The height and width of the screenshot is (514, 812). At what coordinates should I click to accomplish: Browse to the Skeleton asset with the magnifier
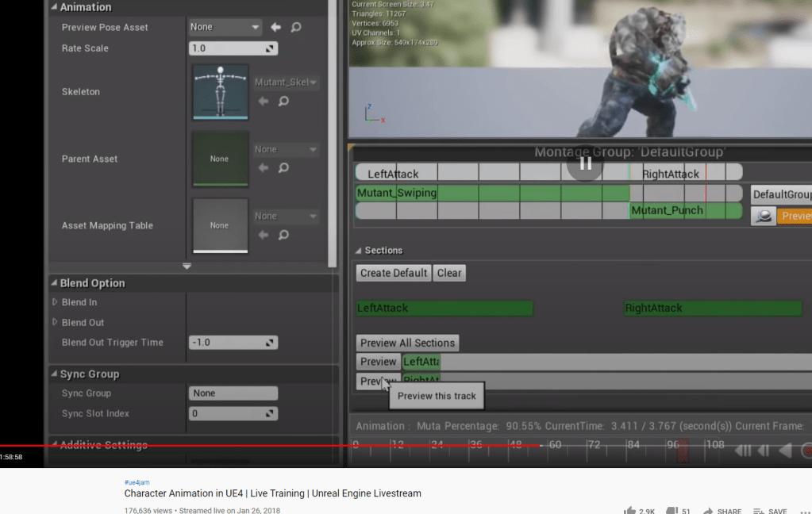click(283, 102)
